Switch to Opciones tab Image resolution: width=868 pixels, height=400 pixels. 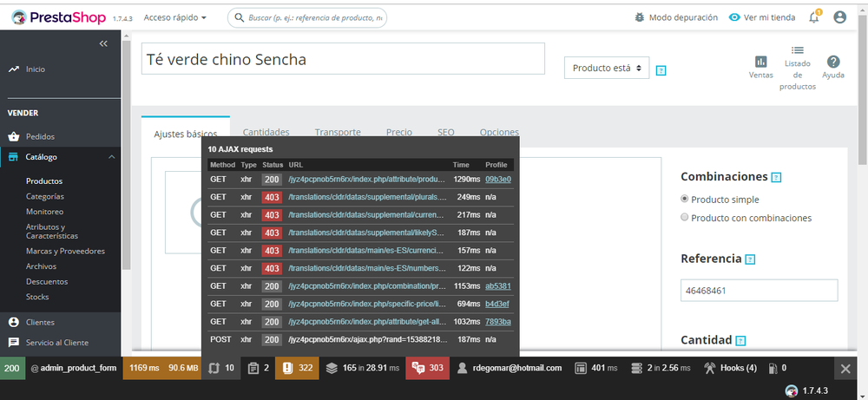click(x=499, y=132)
